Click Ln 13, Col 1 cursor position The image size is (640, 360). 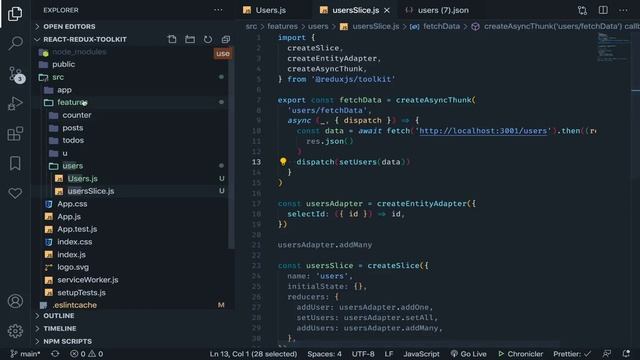click(x=253, y=354)
